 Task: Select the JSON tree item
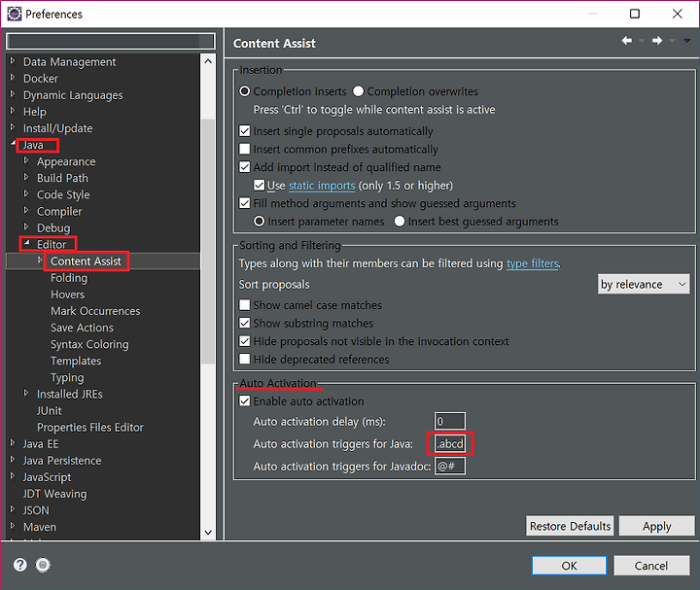tap(36, 510)
